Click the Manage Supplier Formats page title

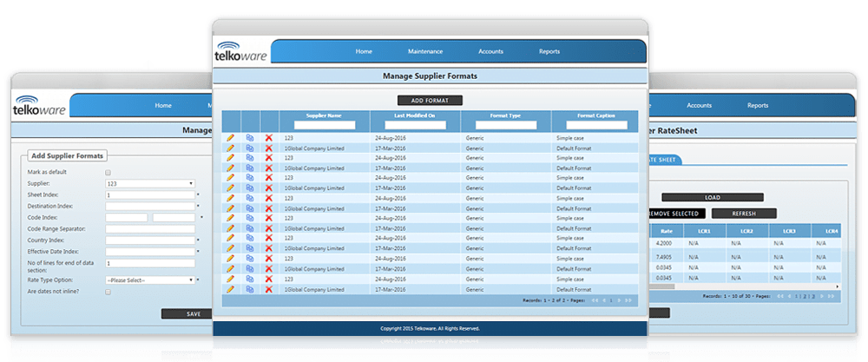[x=430, y=76]
